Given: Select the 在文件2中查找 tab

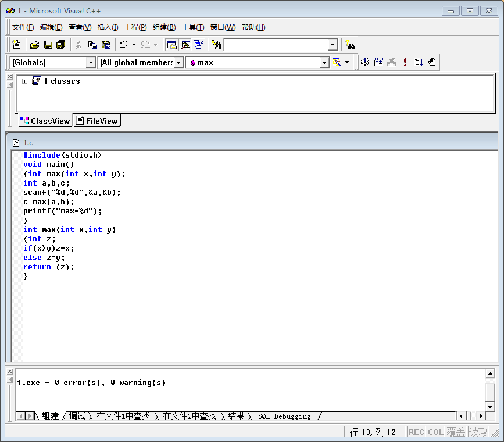Looking at the screenshot, I should click(190, 416).
